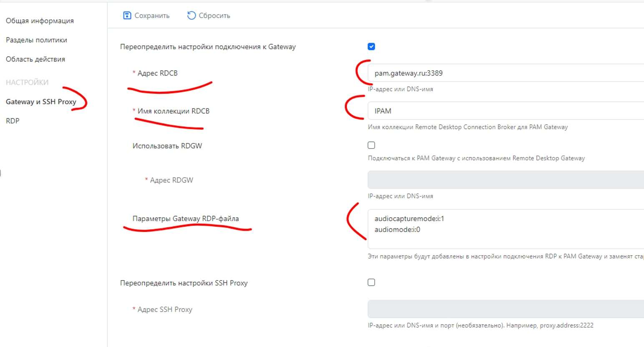Enable the Использовать RDGW checkbox
The width and height of the screenshot is (644, 347).
pos(371,145)
